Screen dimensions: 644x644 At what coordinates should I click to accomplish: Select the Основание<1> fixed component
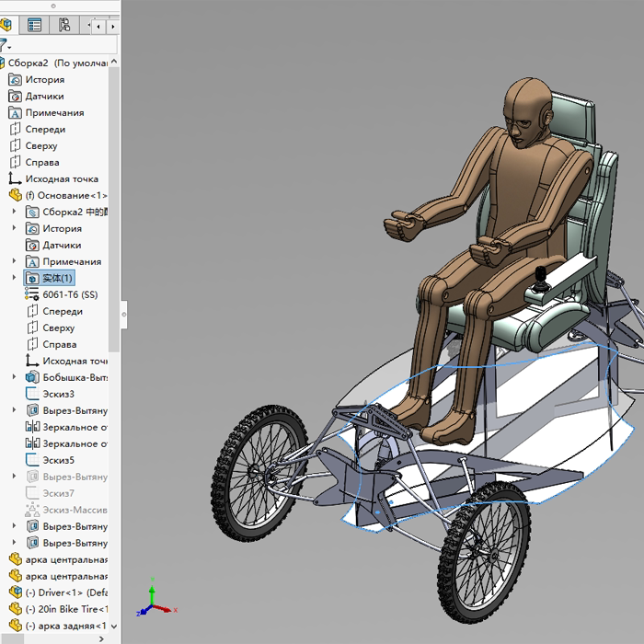[x=64, y=195]
